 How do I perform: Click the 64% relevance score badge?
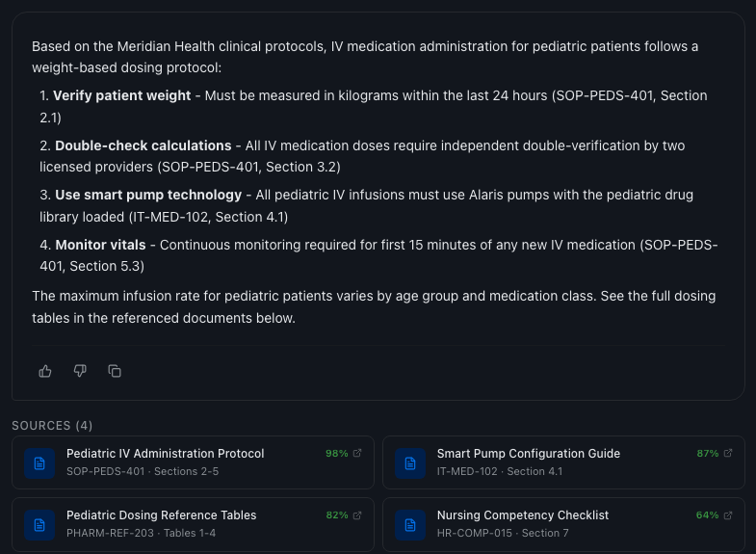(707, 514)
